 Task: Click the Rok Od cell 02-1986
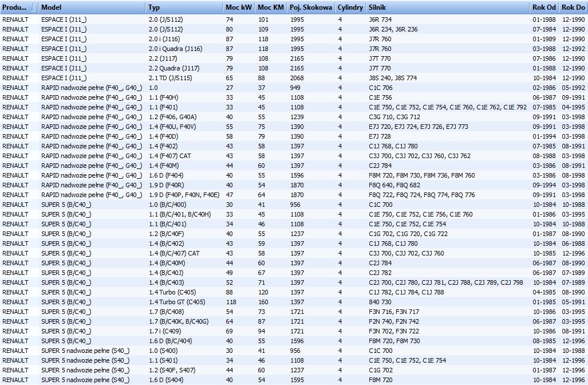pyautogui.click(x=544, y=88)
